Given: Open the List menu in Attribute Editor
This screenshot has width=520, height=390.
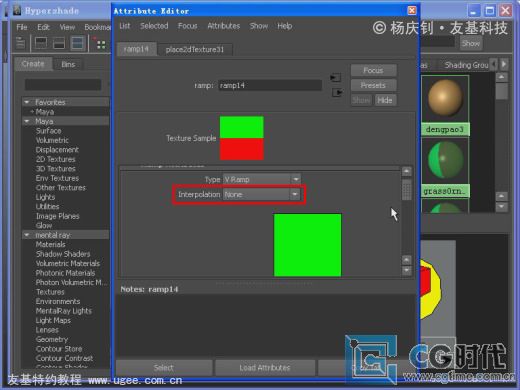Looking at the screenshot, I should [125, 26].
